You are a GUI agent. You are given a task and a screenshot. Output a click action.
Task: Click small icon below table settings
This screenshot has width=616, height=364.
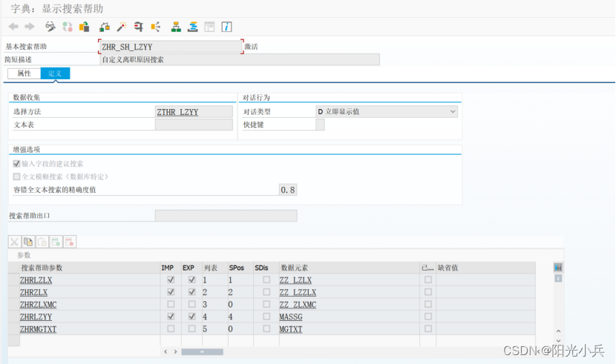tap(558, 279)
